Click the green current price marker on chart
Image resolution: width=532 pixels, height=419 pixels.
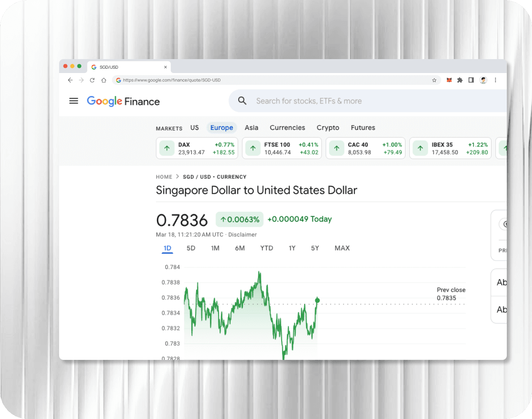pyautogui.click(x=317, y=300)
